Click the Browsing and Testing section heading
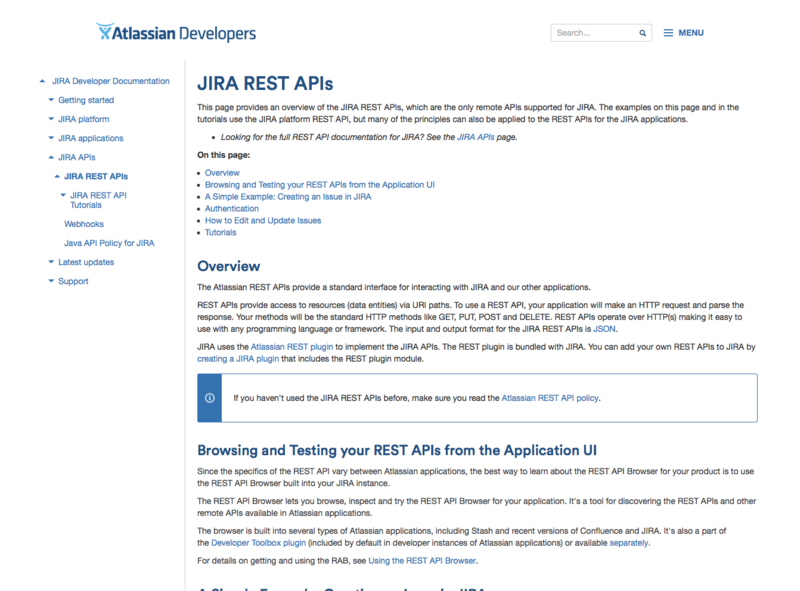Image resolution: width=800 pixels, height=591 pixels. coord(397,450)
